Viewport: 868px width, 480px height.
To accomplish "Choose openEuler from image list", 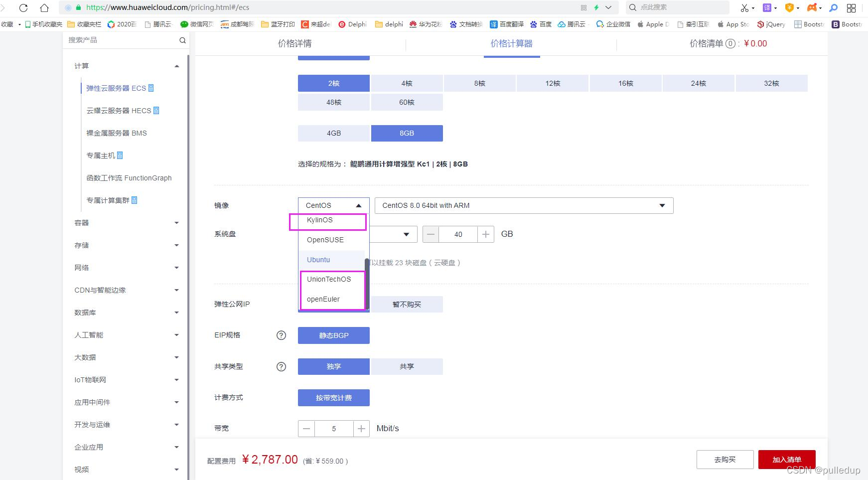I will [x=323, y=299].
